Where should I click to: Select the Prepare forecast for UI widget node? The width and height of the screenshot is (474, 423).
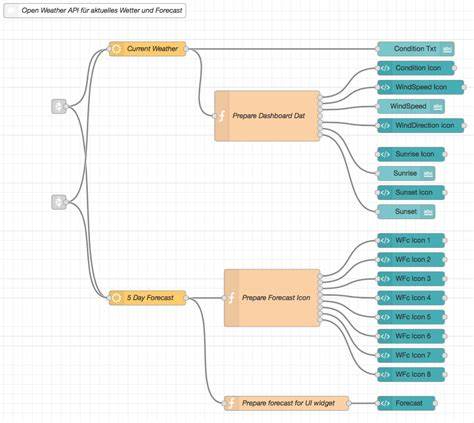(286, 403)
